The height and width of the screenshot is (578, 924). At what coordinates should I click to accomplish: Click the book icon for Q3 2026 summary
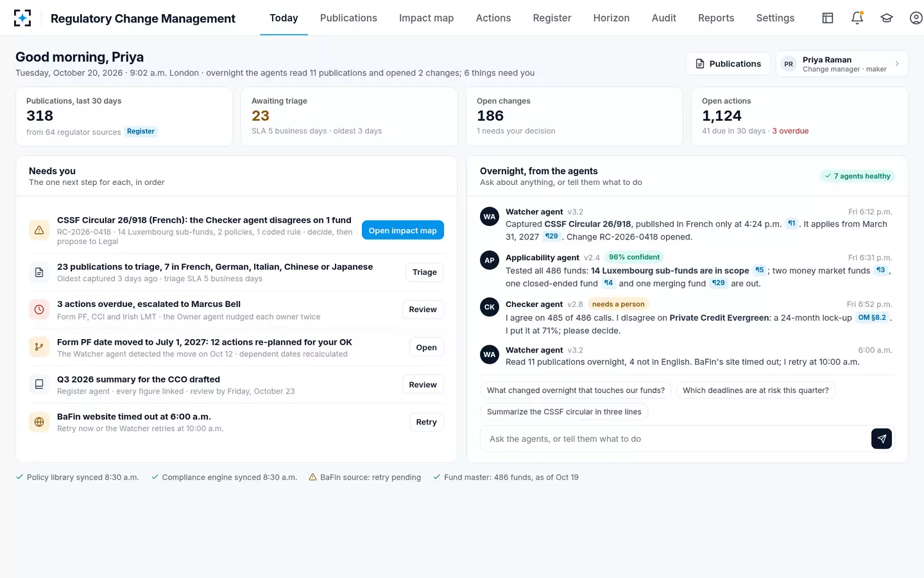click(39, 384)
